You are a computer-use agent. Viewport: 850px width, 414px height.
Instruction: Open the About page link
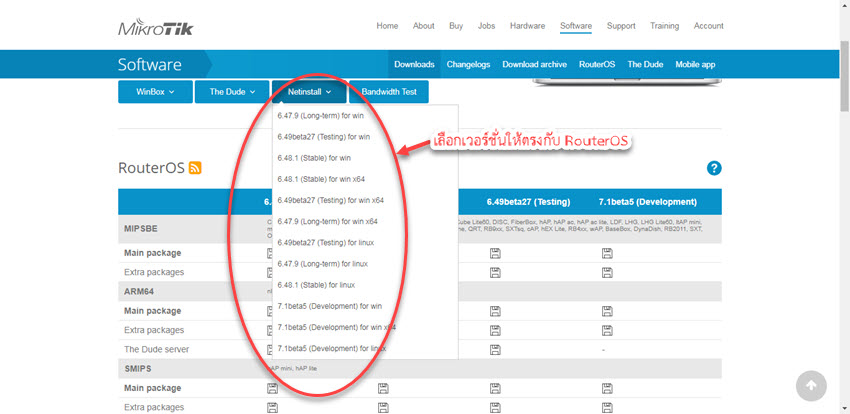click(423, 26)
